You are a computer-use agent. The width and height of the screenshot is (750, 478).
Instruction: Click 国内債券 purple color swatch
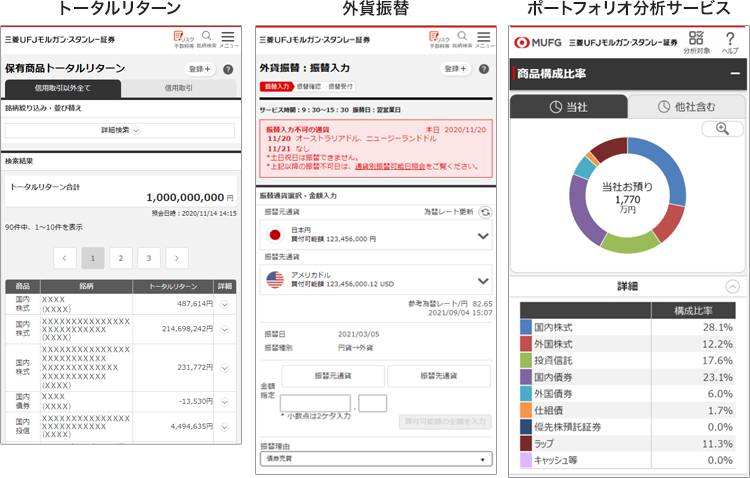click(x=526, y=377)
